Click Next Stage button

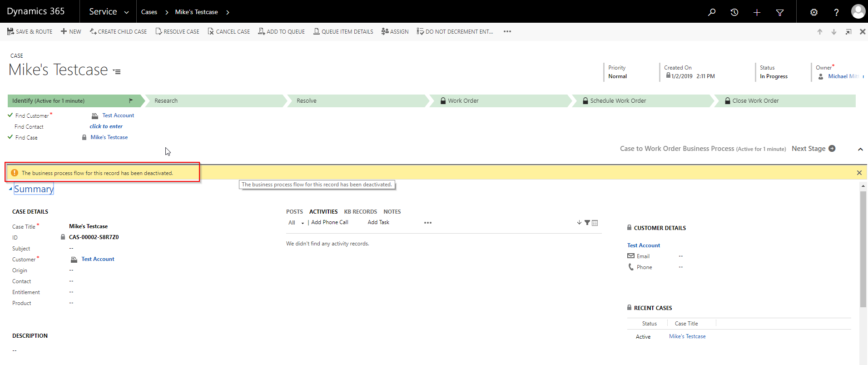[813, 149]
